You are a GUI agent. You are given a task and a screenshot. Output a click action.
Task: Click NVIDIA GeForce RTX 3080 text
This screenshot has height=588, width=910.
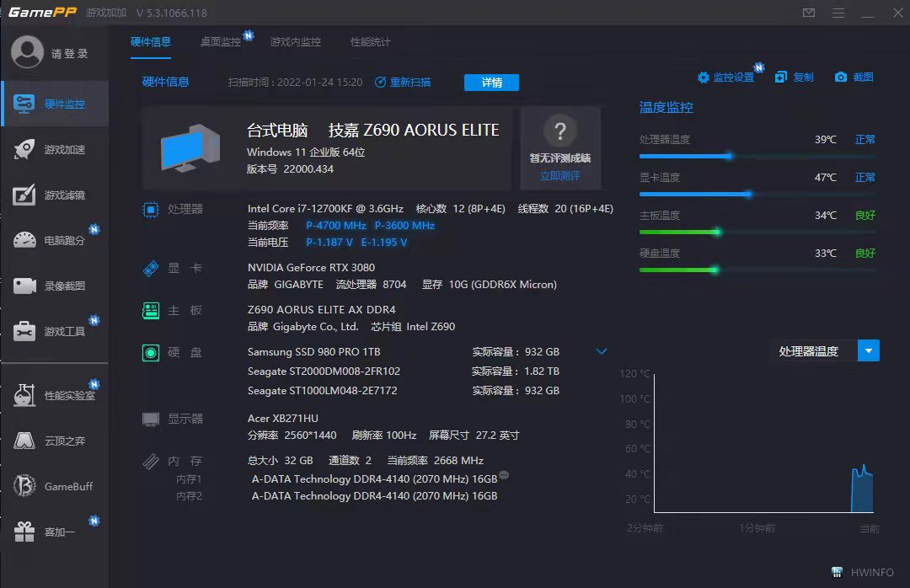pyautogui.click(x=311, y=268)
